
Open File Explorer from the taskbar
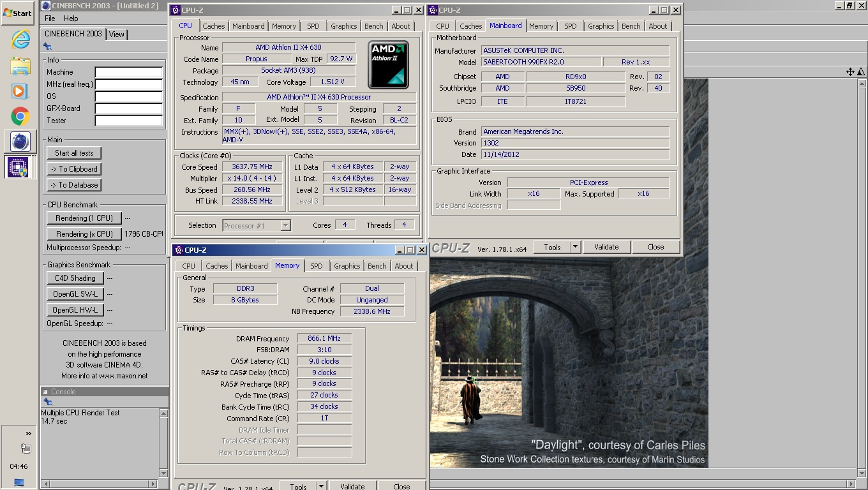pyautogui.click(x=20, y=66)
